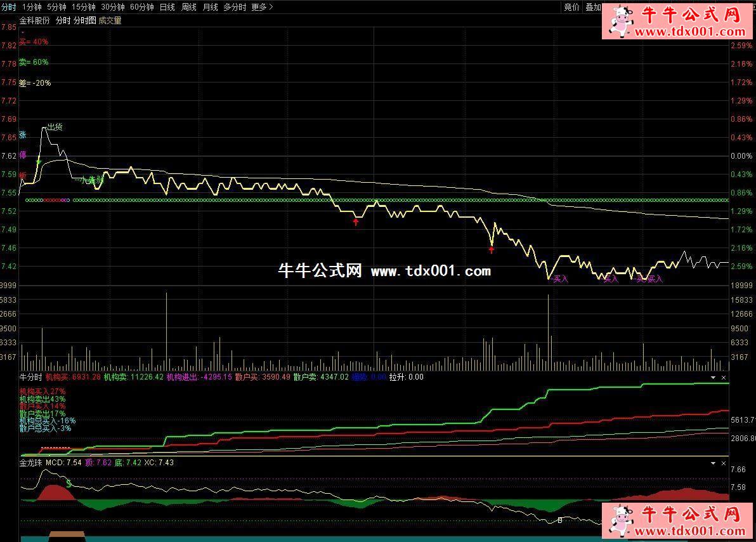756x542 pixels.
Task: Click the 机构买: 6931.28 value
Action: pos(74,377)
